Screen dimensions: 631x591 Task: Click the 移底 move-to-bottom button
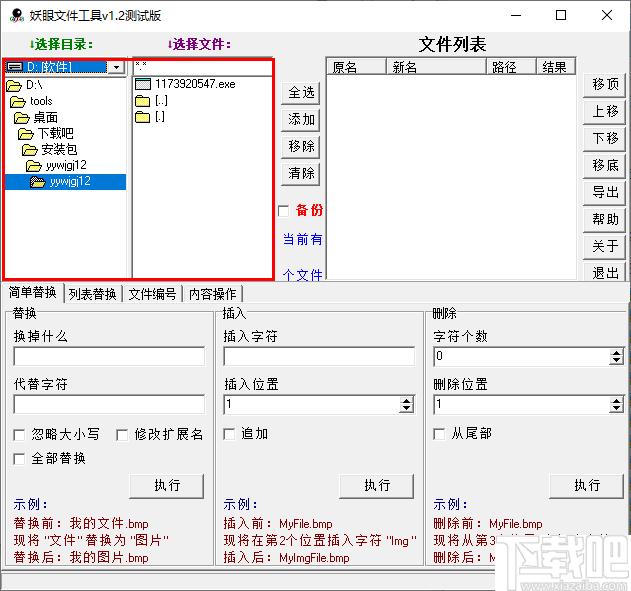coord(604,165)
